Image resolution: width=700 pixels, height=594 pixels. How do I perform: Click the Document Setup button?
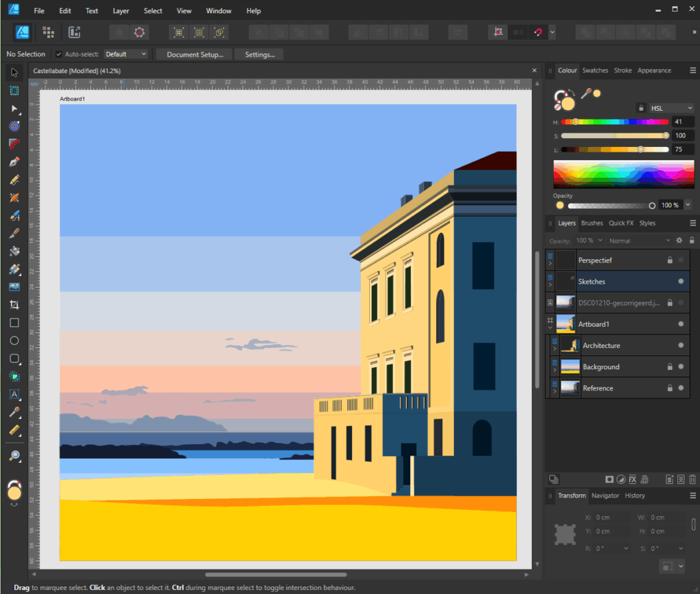click(x=195, y=54)
